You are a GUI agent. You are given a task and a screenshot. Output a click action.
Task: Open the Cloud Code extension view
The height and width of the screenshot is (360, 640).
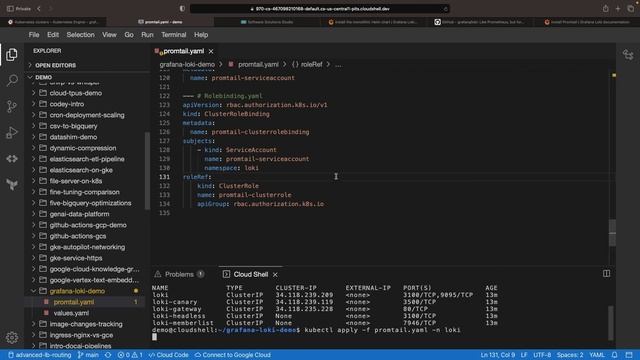click(12, 158)
